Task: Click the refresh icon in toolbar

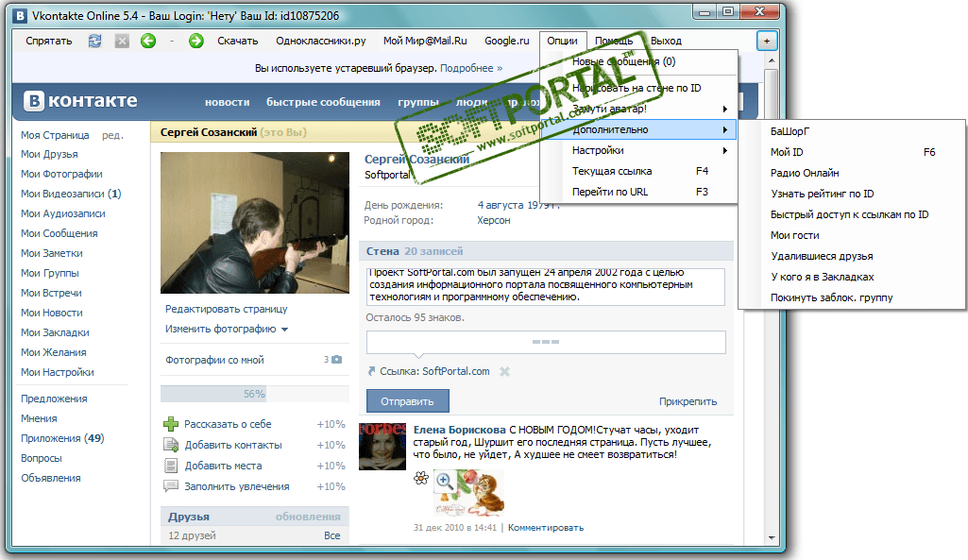Action: click(x=94, y=41)
